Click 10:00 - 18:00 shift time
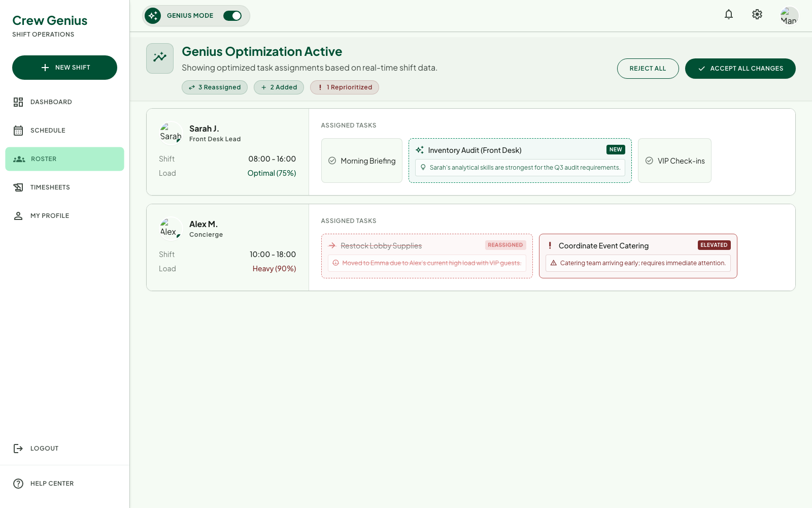The height and width of the screenshot is (508, 812). click(x=273, y=255)
